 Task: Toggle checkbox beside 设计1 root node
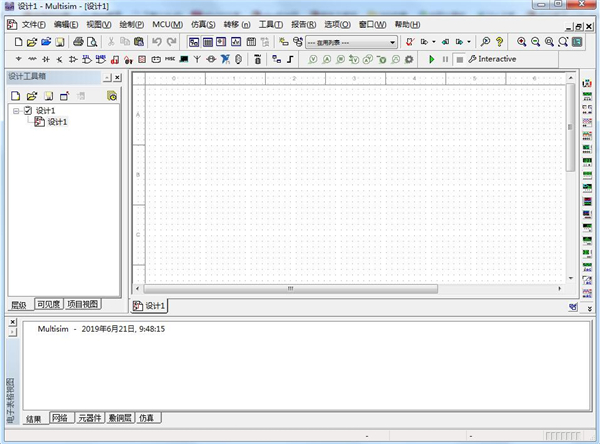(28, 110)
